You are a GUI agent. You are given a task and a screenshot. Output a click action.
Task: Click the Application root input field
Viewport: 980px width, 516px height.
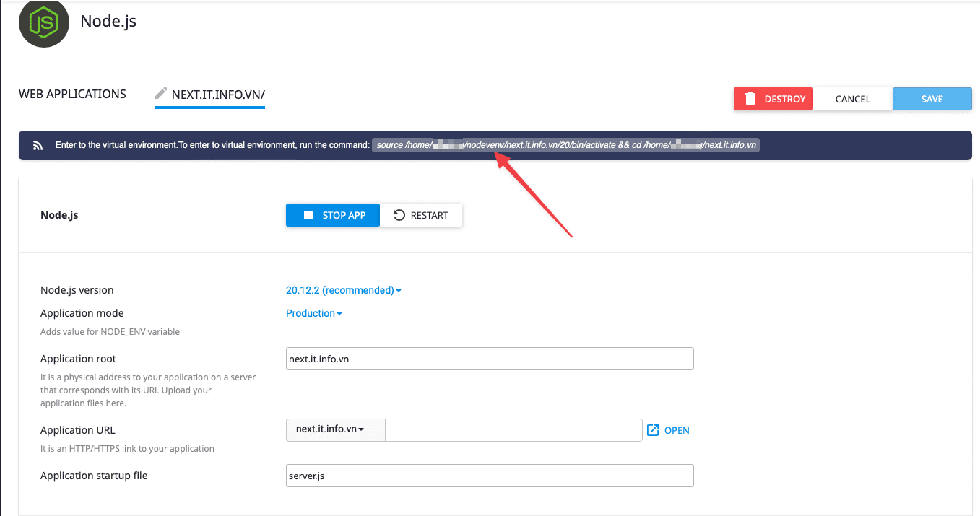(489, 358)
